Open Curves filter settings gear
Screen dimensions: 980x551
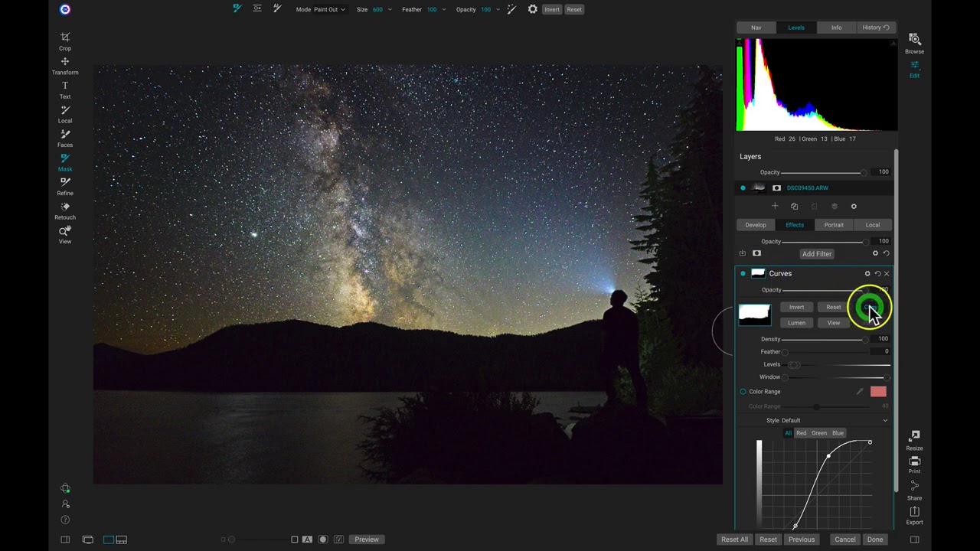pyautogui.click(x=867, y=273)
